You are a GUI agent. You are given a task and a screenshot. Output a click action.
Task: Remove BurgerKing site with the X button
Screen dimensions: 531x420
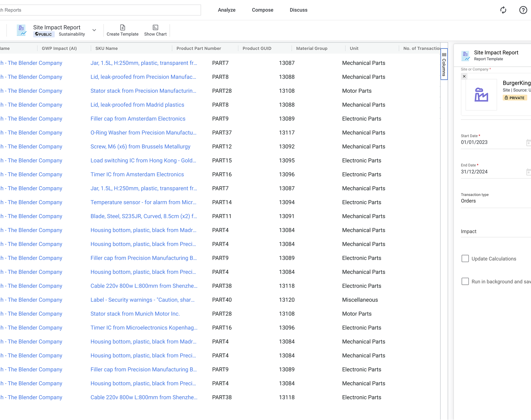464,76
